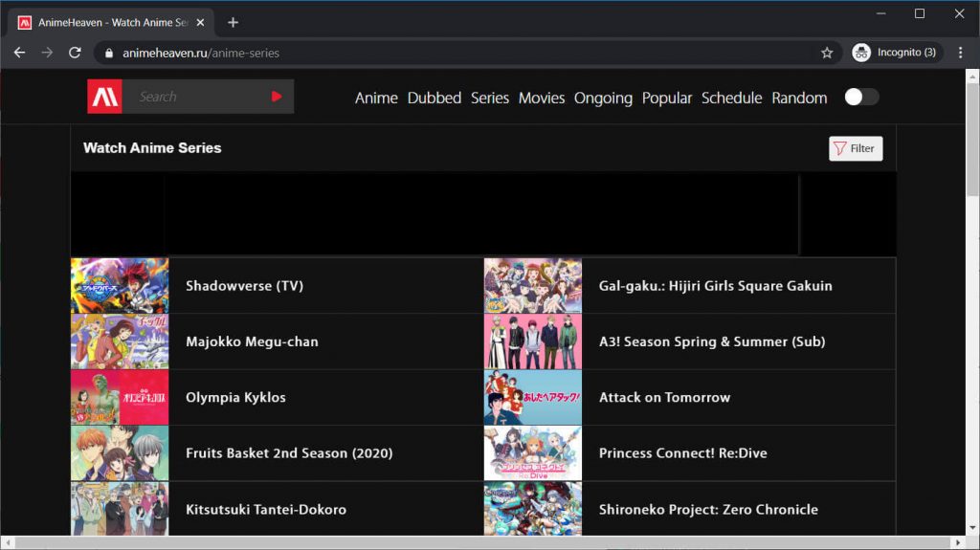Open Attack on Tomorrow link
This screenshot has width=980, height=550.
[664, 398]
